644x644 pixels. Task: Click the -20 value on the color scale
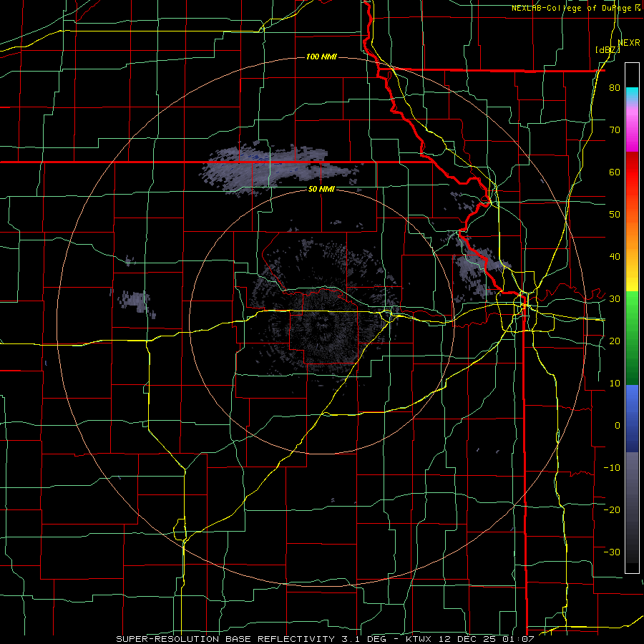pyautogui.click(x=612, y=510)
